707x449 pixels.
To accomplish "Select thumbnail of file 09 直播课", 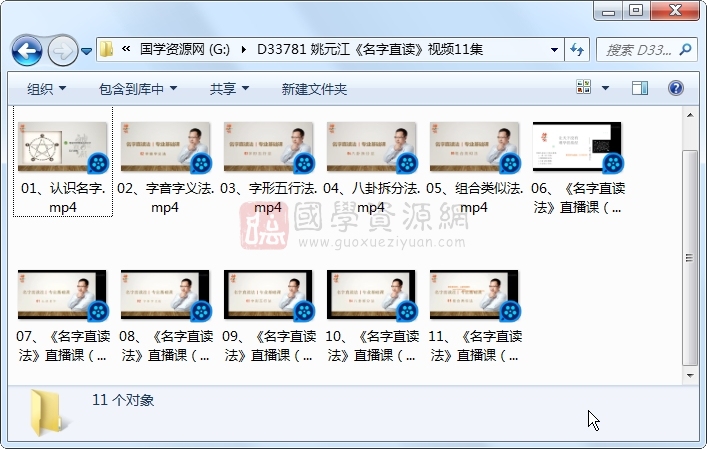I will pyautogui.click(x=268, y=295).
